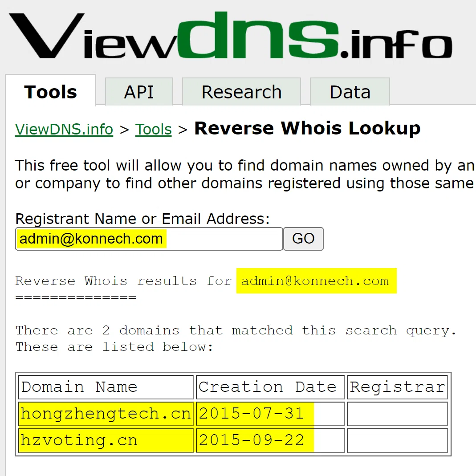Switch to the Research tab
Screen dimensions: 476x476
(241, 92)
